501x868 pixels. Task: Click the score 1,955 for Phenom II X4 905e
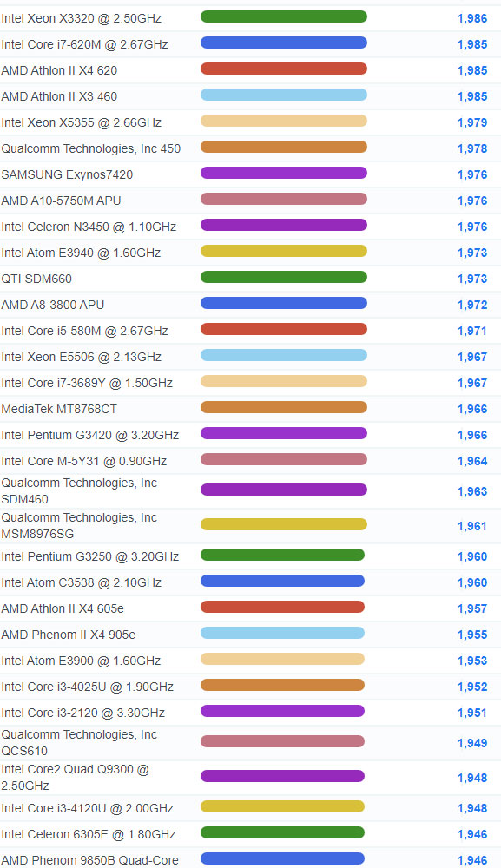472,635
